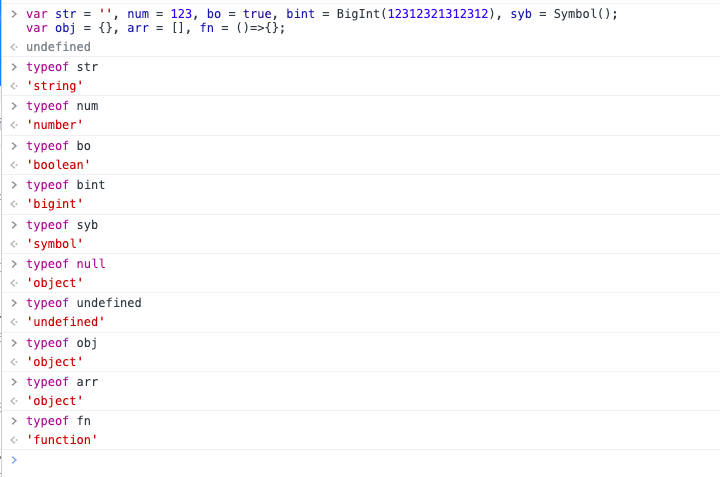
Task: Click the output arrow beside 'bigint' result
Action: point(14,204)
